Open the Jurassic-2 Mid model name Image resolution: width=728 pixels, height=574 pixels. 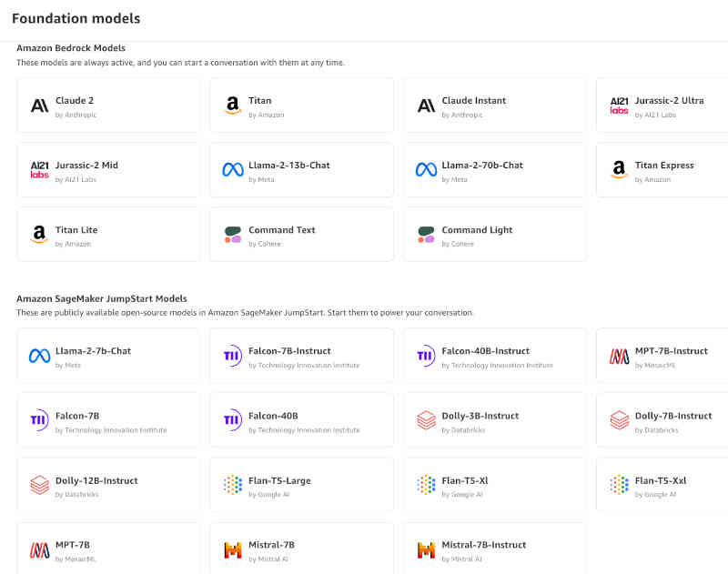(x=86, y=166)
